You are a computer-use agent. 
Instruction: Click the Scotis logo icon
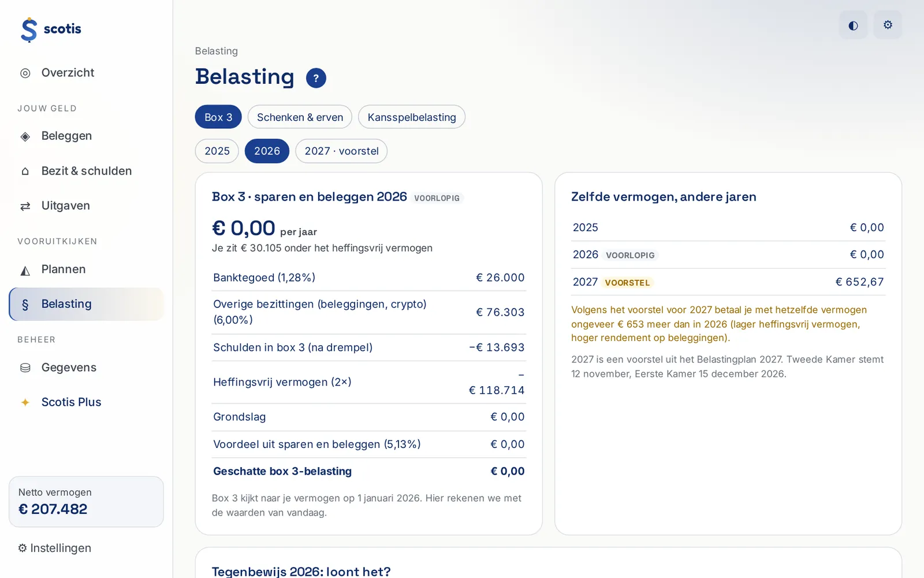click(29, 29)
